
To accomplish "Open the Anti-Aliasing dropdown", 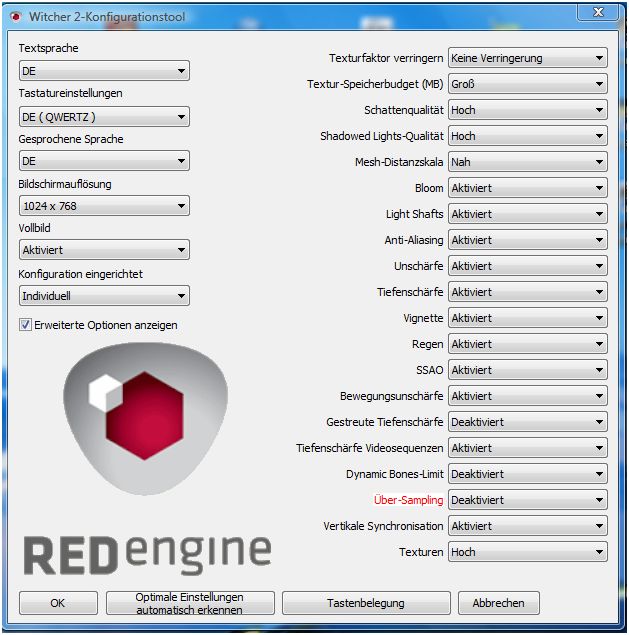I will 528,240.
